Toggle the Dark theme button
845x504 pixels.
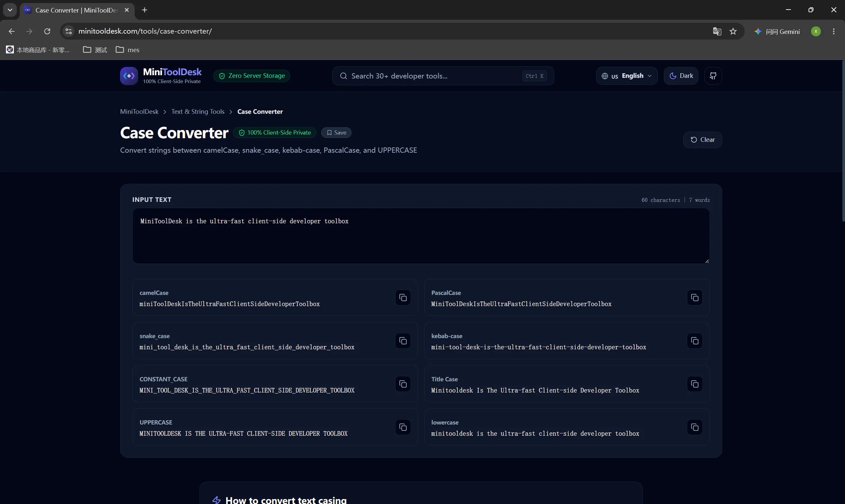[x=681, y=76]
